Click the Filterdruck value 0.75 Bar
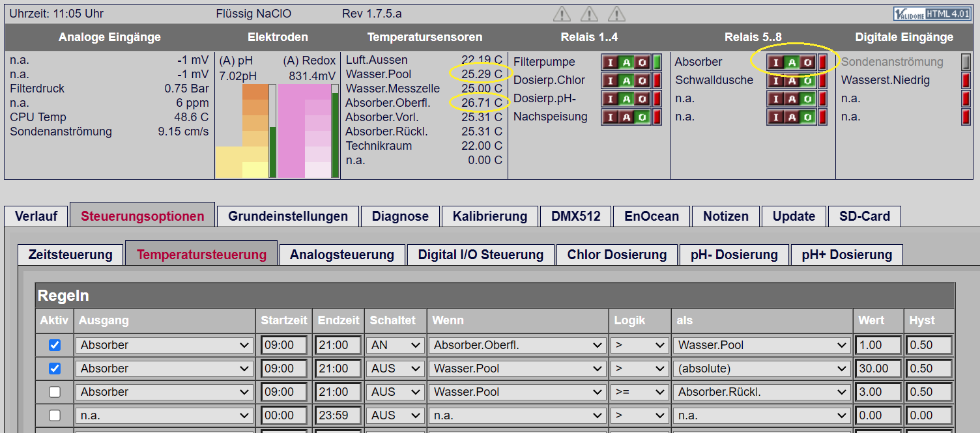This screenshot has height=433, width=980. point(186,89)
